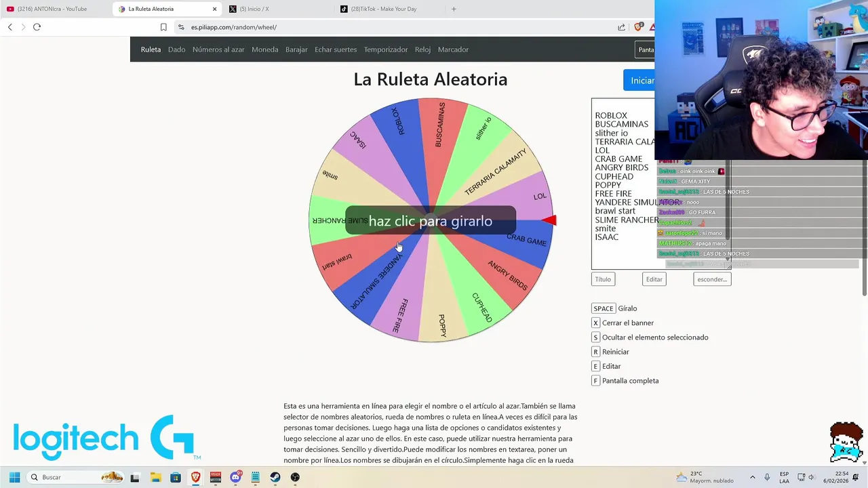
Task: Click the Editar button below the list
Action: click(x=654, y=279)
